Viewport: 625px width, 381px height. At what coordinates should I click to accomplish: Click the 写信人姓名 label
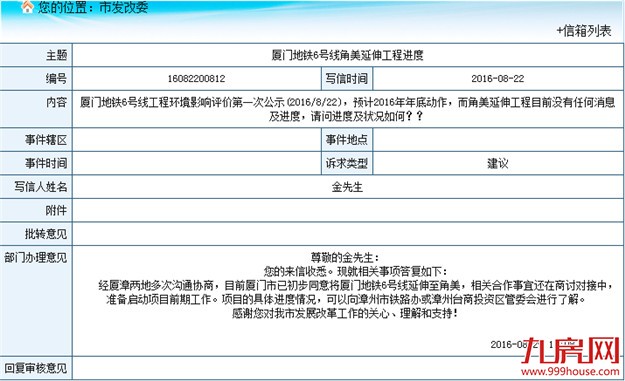(41, 187)
